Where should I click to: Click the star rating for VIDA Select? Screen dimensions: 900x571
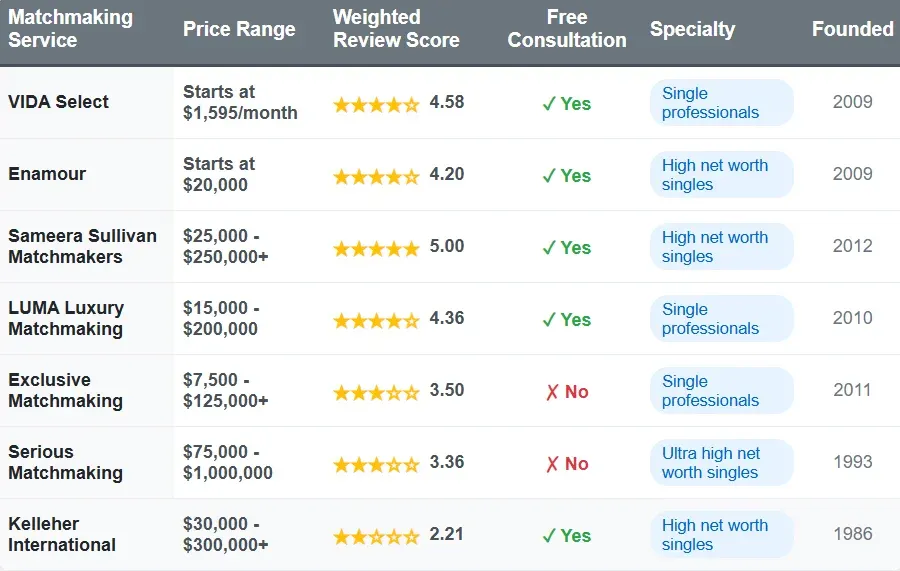[376, 104]
